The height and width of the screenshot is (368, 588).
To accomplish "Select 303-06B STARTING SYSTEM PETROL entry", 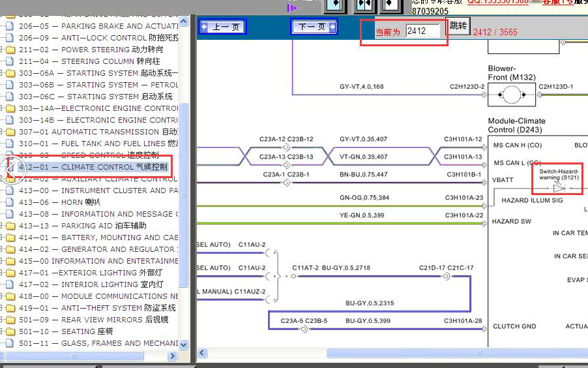I will tap(98, 85).
